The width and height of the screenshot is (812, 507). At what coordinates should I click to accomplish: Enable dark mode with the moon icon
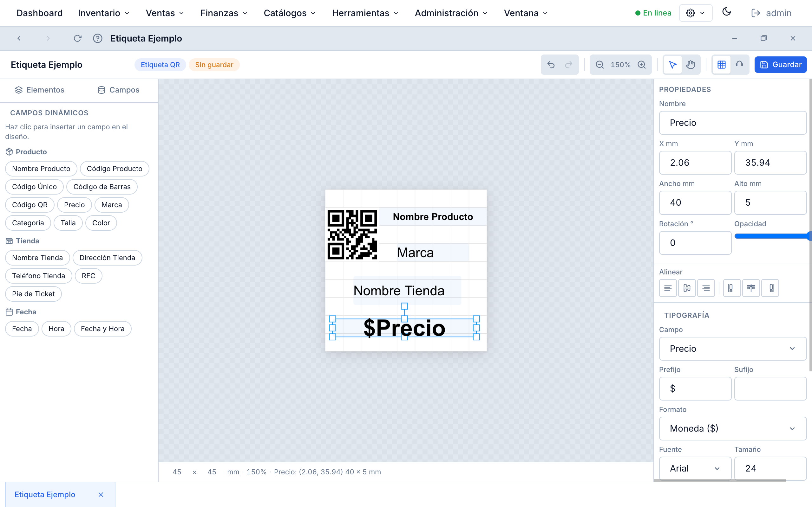(727, 12)
